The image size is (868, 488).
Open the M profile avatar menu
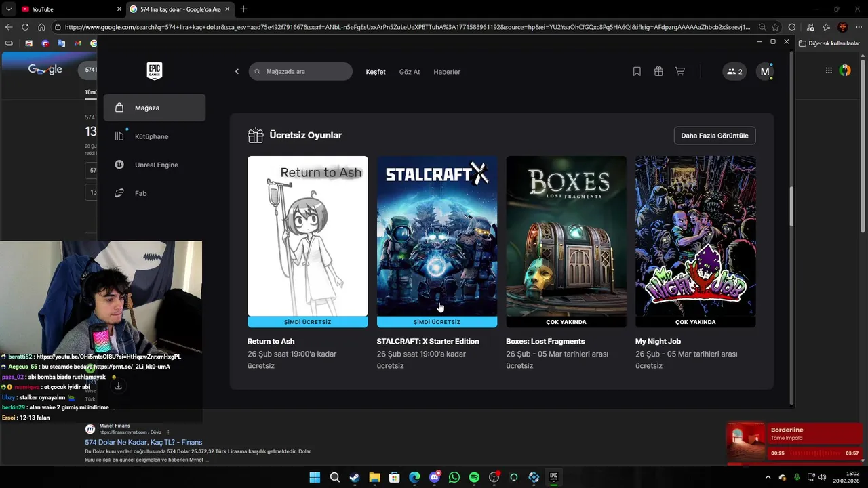pyautogui.click(x=765, y=71)
